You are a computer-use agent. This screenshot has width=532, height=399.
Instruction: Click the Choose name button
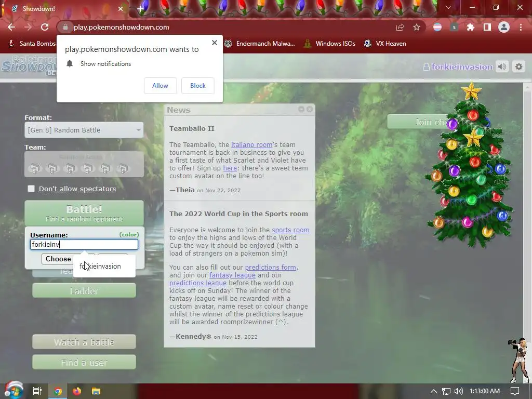tap(58, 259)
